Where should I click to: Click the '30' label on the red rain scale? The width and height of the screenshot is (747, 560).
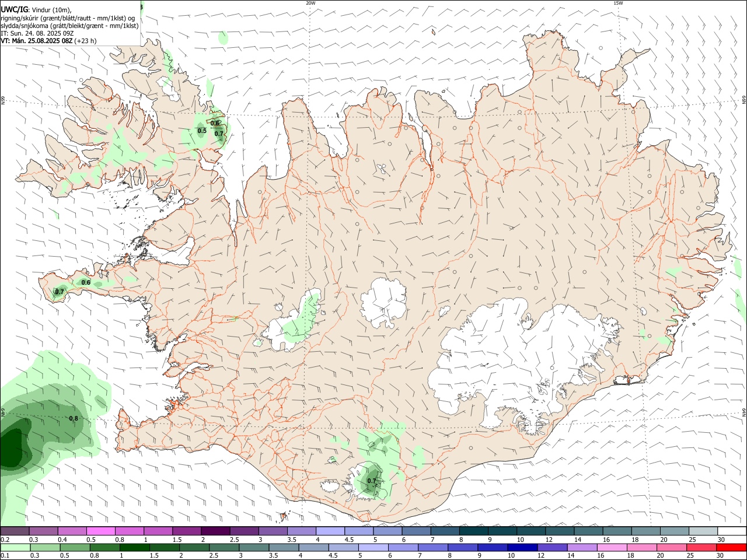tap(721, 556)
